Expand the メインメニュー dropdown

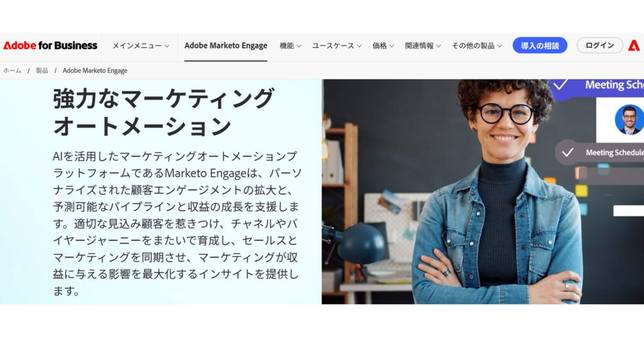pyautogui.click(x=141, y=46)
